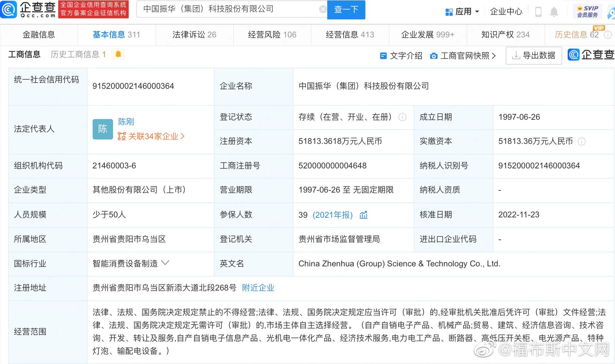Click the orange bell alert icon

pos(118,54)
